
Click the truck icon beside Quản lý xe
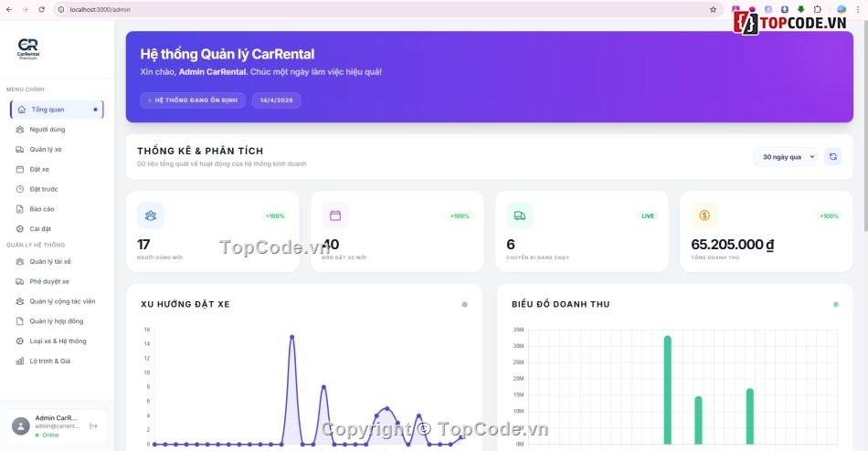pos(20,150)
